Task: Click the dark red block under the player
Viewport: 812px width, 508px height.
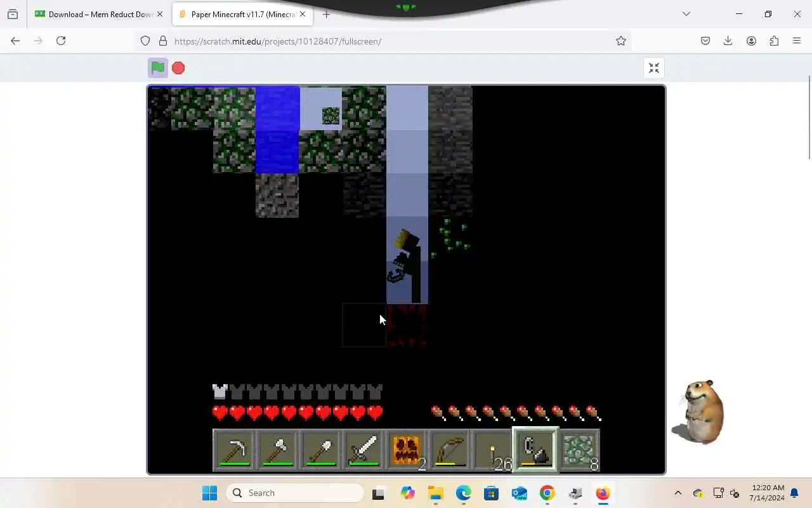Action: tap(407, 325)
